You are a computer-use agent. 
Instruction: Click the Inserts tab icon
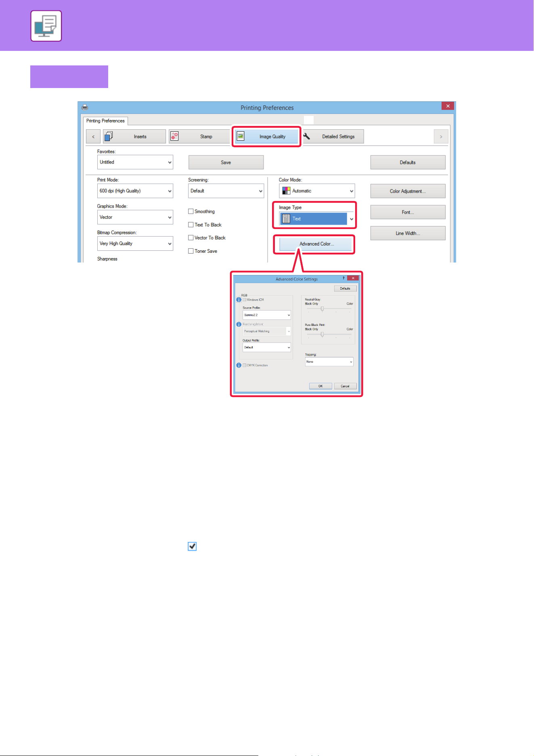[x=109, y=136]
